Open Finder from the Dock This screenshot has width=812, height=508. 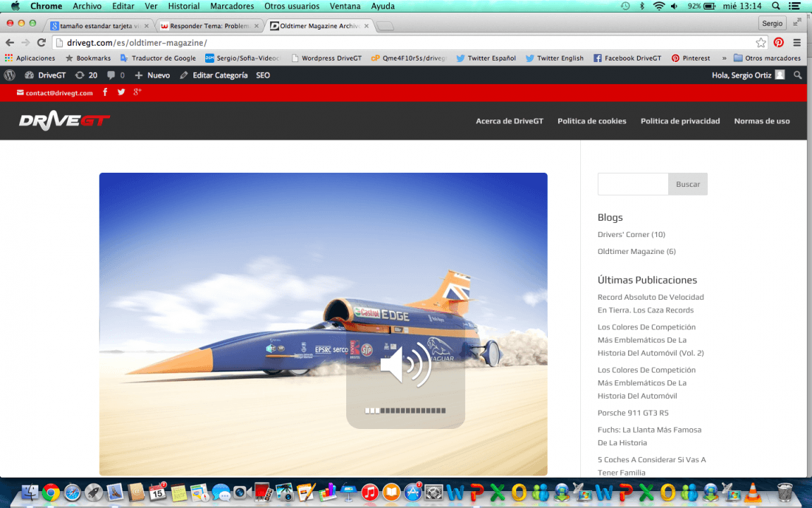pyautogui.click(x=30, y=492)
